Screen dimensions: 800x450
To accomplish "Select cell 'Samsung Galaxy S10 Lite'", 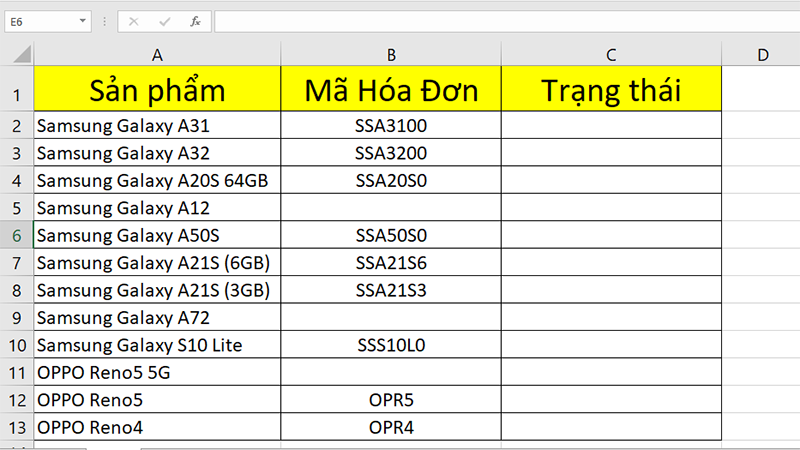I will [x=157, y=345].
